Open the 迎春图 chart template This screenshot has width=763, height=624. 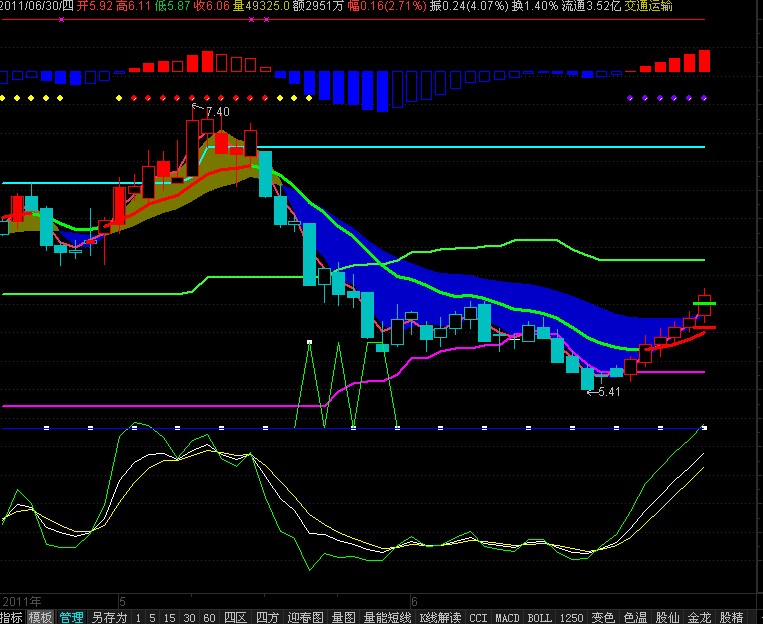(306, 617)
